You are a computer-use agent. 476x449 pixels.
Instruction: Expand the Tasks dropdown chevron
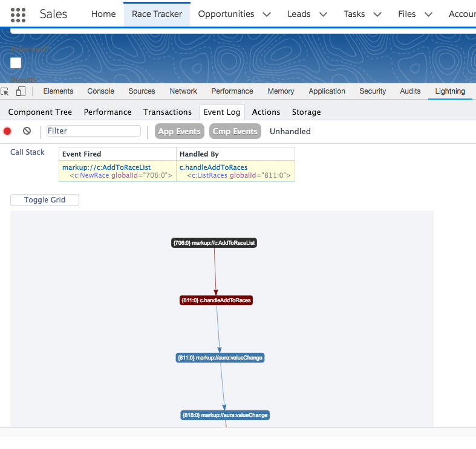pos(377,14)
